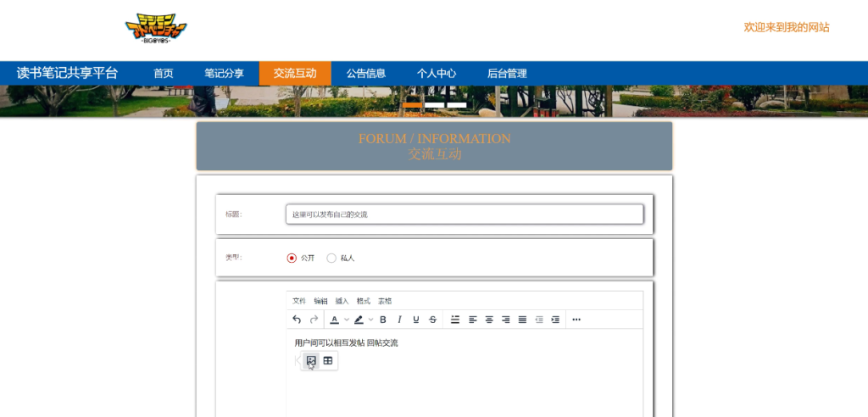Go to 笔记分享 in navigation bar
868x417 pixels.
(x=224, y=74)
